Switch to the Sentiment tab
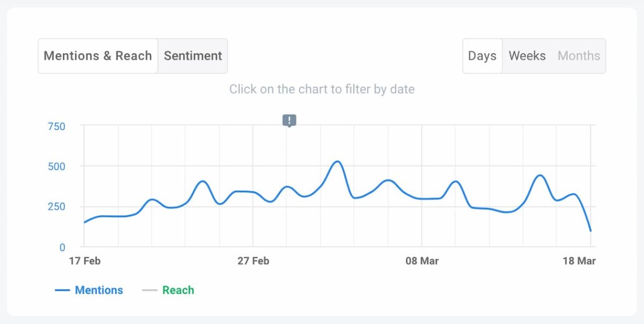Screen dimensions: 644x324 193,56
